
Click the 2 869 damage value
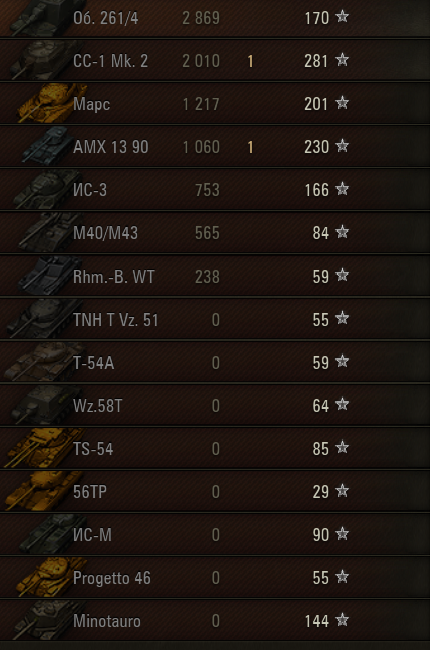tap(201, 18)
